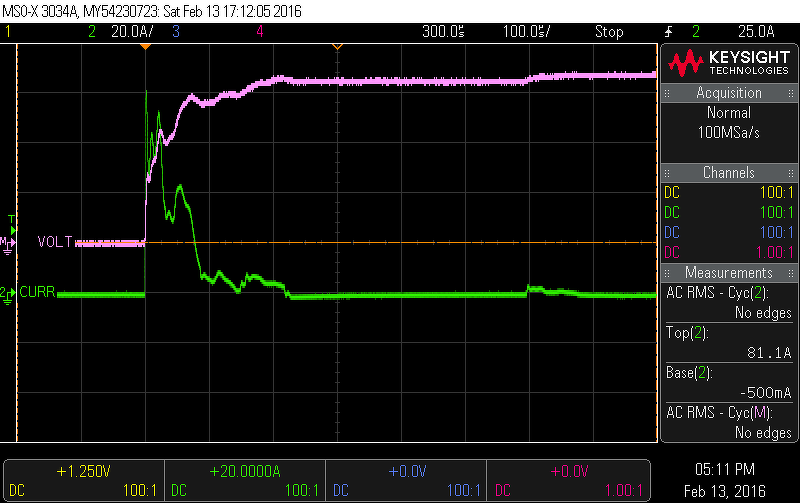
Task: Select green DC 100:1 channel row
Action: click(x=729, y=213)
